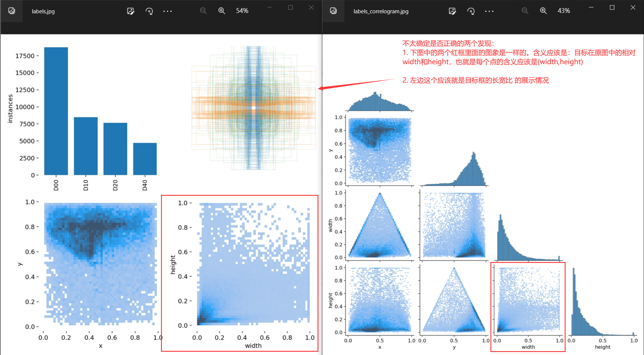Click the x versus y heatmap in labels.jpg

pyautogui.click(x=100, y=264)
